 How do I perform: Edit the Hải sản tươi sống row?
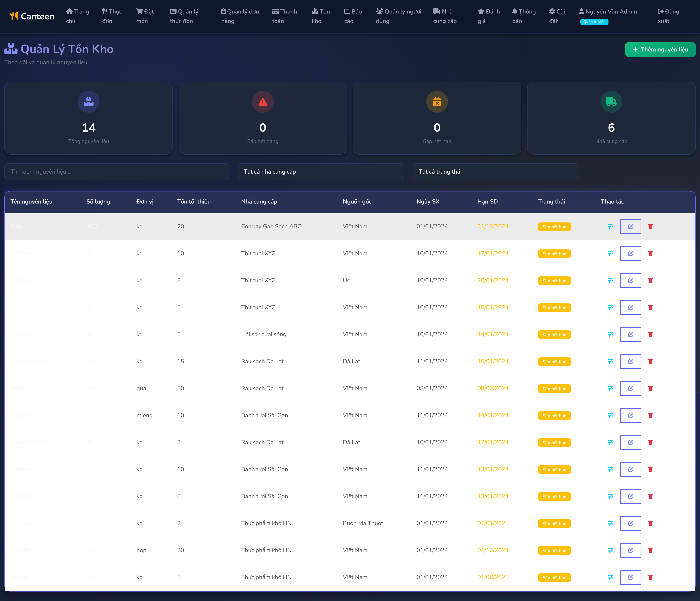coord(630,334)
